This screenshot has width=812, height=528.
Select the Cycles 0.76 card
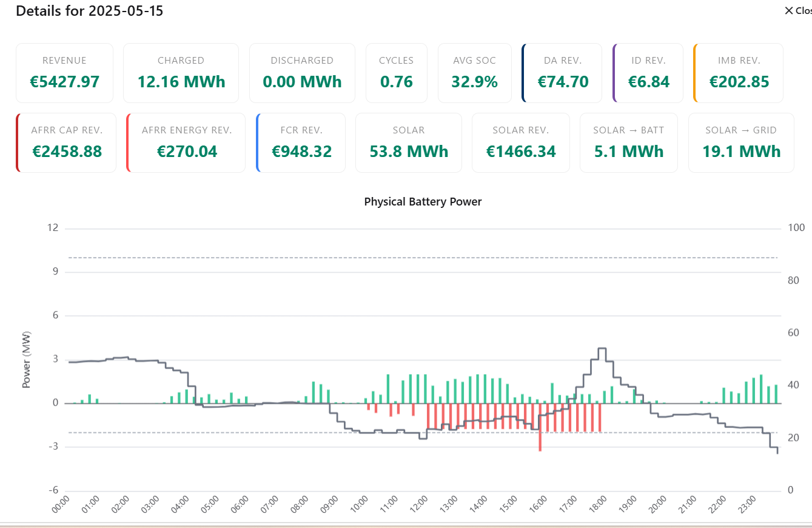(396, 73)
